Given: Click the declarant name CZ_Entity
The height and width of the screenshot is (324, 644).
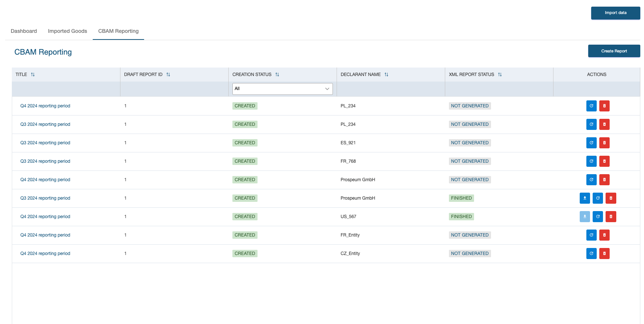Looking at the screenshot, I should coord(350,254).
